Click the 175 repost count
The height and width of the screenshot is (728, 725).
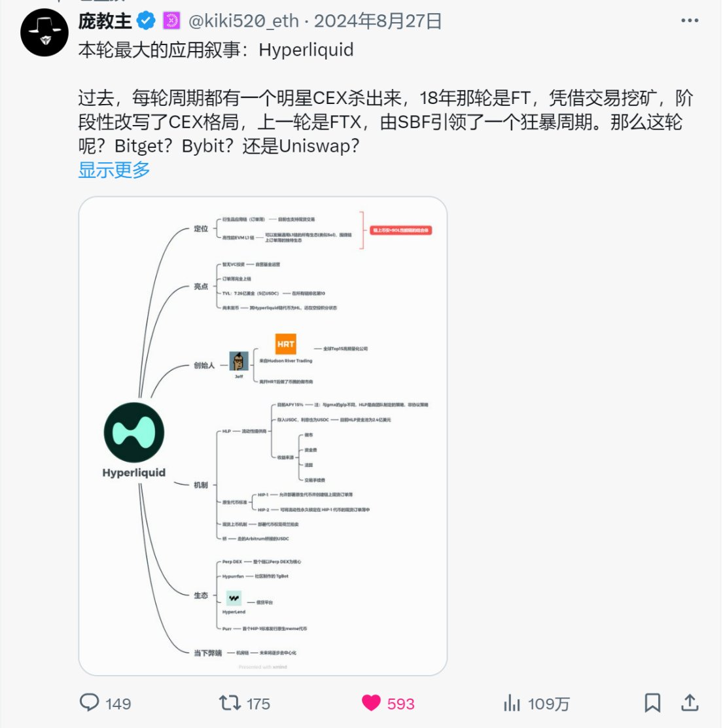(x=258, y=704)
